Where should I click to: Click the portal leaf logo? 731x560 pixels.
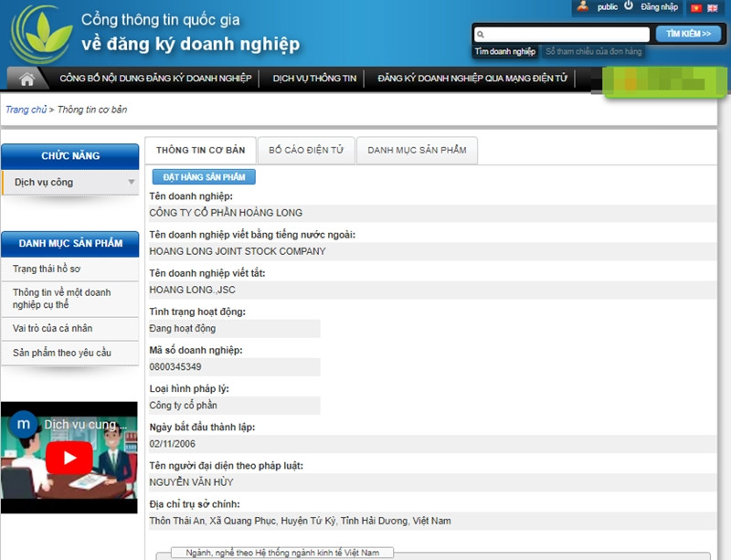[x=39, y=35]
